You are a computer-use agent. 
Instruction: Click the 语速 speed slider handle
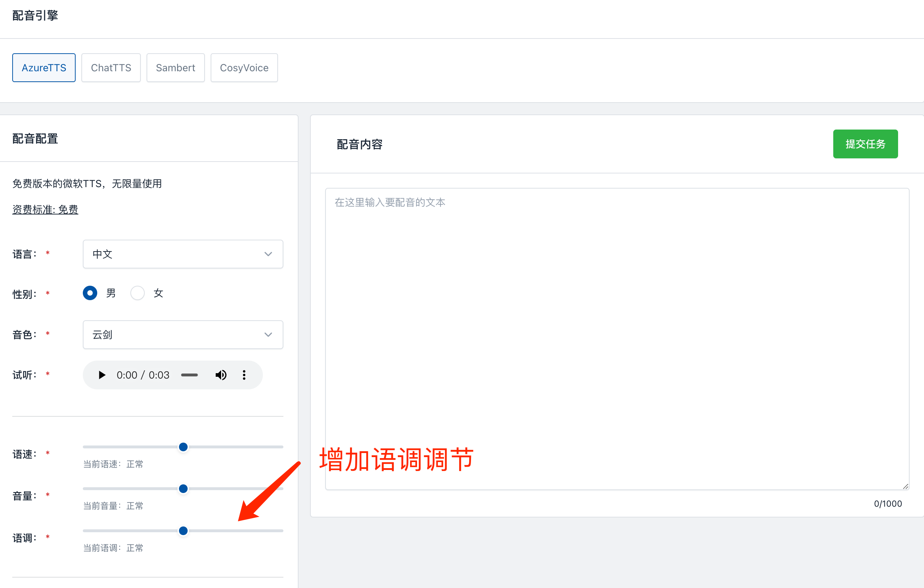[x=183, y=447]
